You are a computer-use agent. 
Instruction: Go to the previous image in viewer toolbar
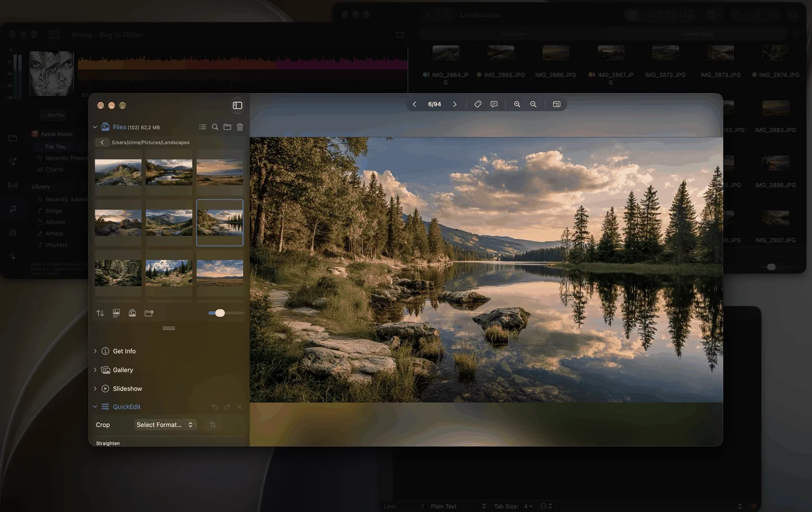click(x=414, y=104)
